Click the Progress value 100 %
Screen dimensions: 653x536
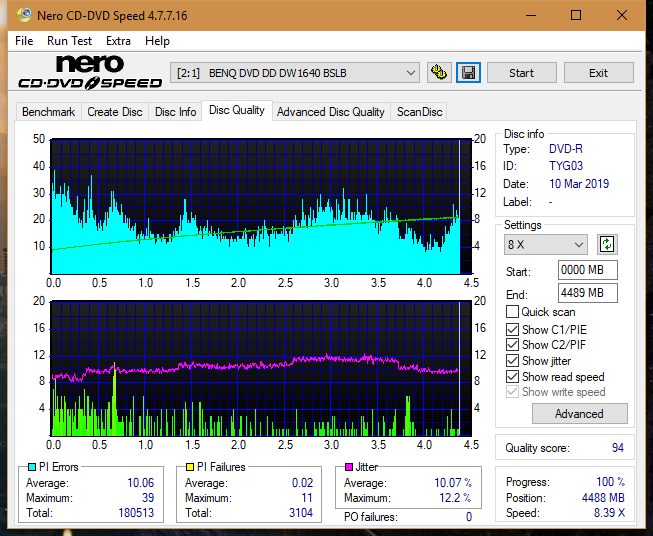point(611,482)
